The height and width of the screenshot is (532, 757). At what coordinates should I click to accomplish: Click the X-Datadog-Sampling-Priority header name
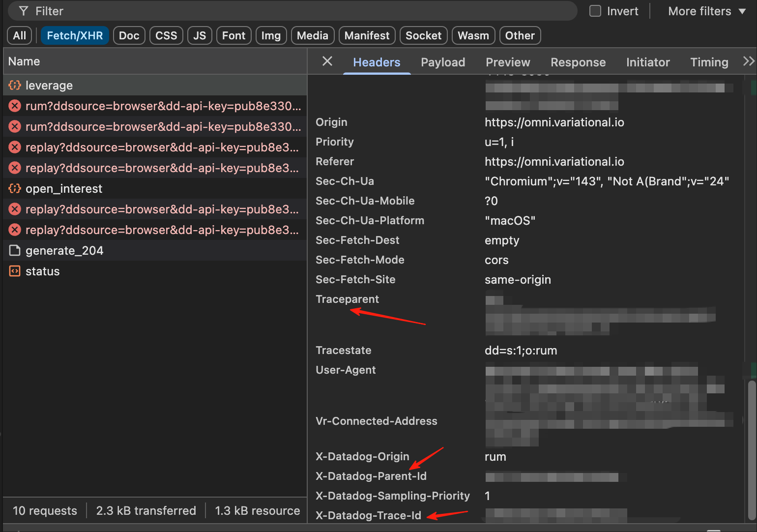click(393, 496)
